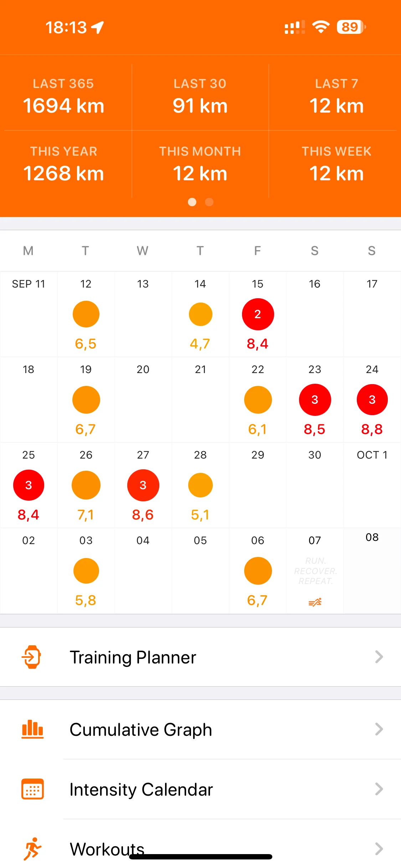This screenshot has width=401, height=868.
Task: Open the Sep 12 workout of 6,5 km
Action: 86,314
